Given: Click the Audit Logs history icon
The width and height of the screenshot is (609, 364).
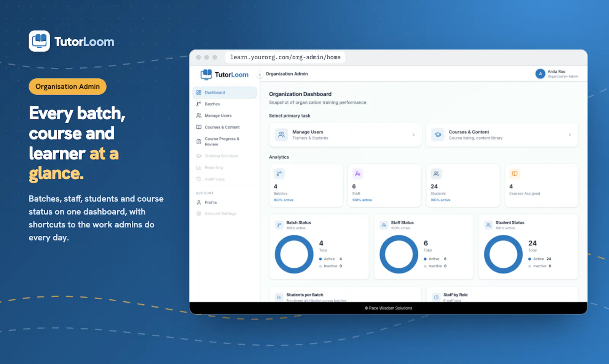Looking at the screenshot, I should tap(199, 179).
